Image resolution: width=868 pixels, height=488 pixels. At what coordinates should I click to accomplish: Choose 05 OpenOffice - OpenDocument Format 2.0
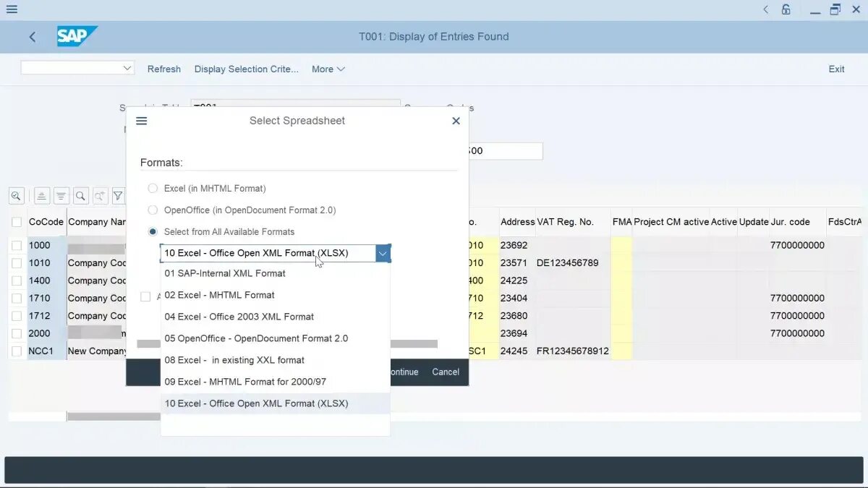pyautogui.click(x=275, y=338)
